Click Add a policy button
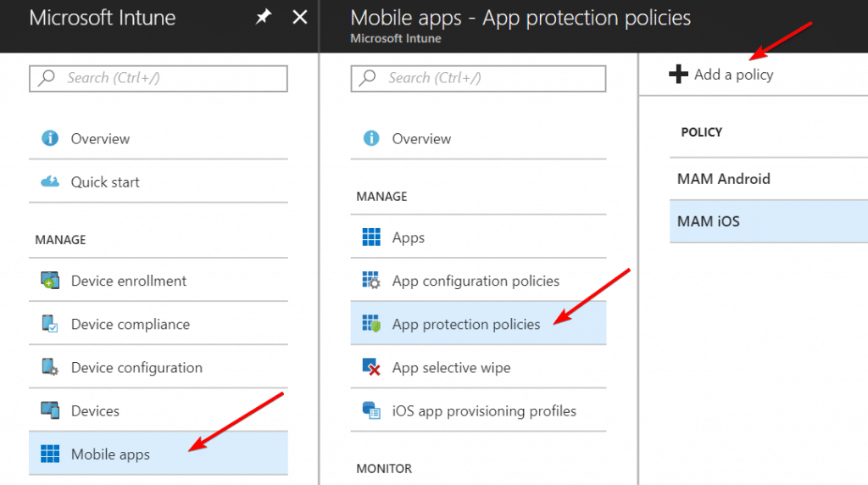This screenshot has width=868, height=485. tap(722, 75)
